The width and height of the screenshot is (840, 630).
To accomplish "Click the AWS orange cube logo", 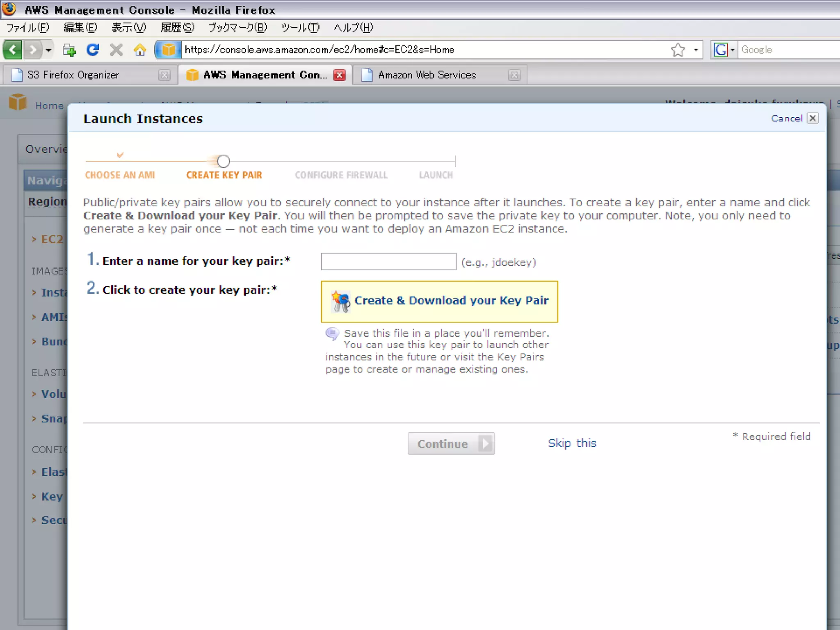I will (x=18, y=102).
